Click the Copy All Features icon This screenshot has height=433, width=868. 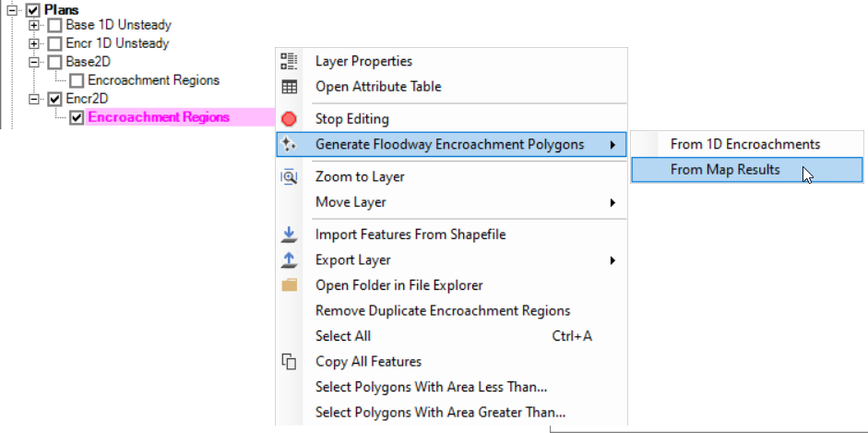[289, 362]
